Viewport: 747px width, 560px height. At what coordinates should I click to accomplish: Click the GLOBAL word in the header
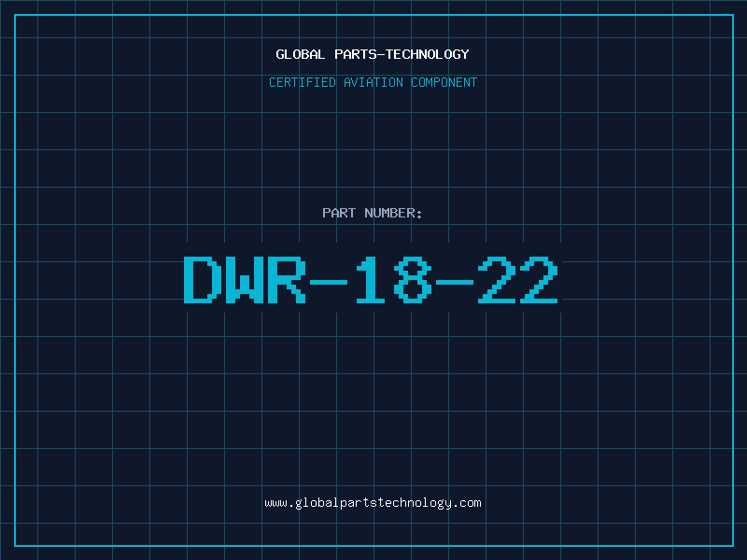tap(300, 54)
